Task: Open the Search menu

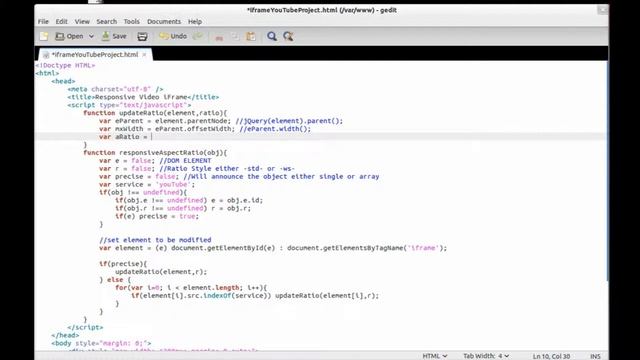Action: 107,22
